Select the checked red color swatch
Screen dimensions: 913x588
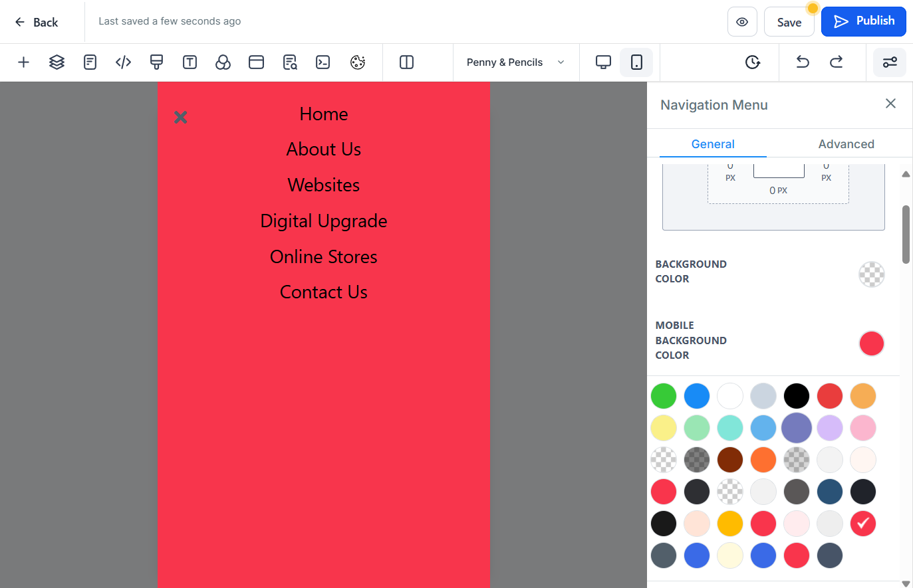pos(863,524)
